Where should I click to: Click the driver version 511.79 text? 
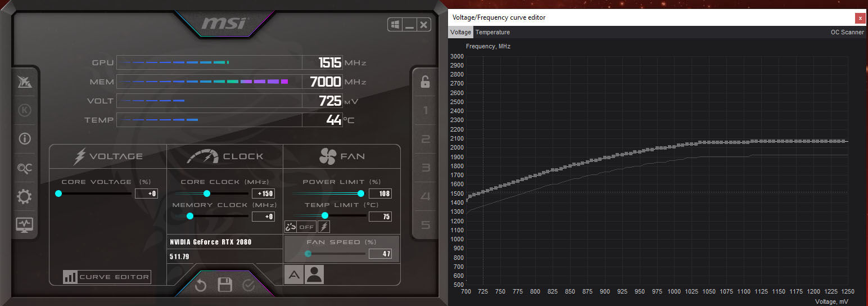[180, 256]
